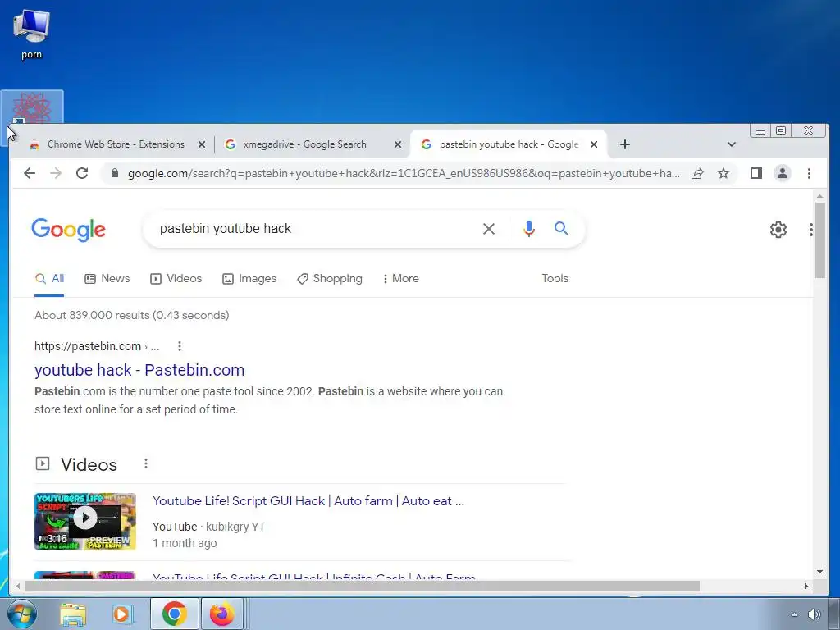Click the Google logo
The height and width of the screenshot is (630, 840).
(68, 230)
